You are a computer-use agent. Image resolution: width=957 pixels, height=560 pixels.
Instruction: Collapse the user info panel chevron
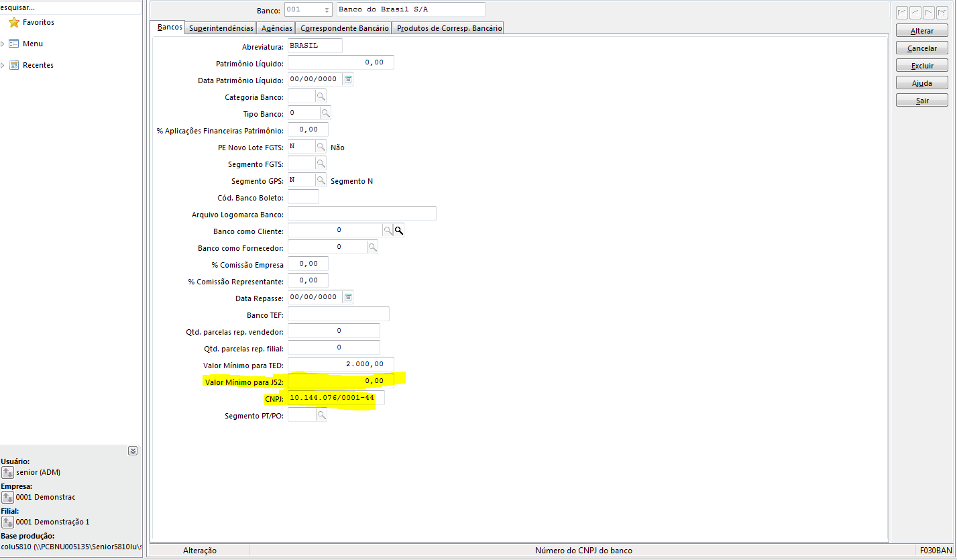[x=133, y=451]
